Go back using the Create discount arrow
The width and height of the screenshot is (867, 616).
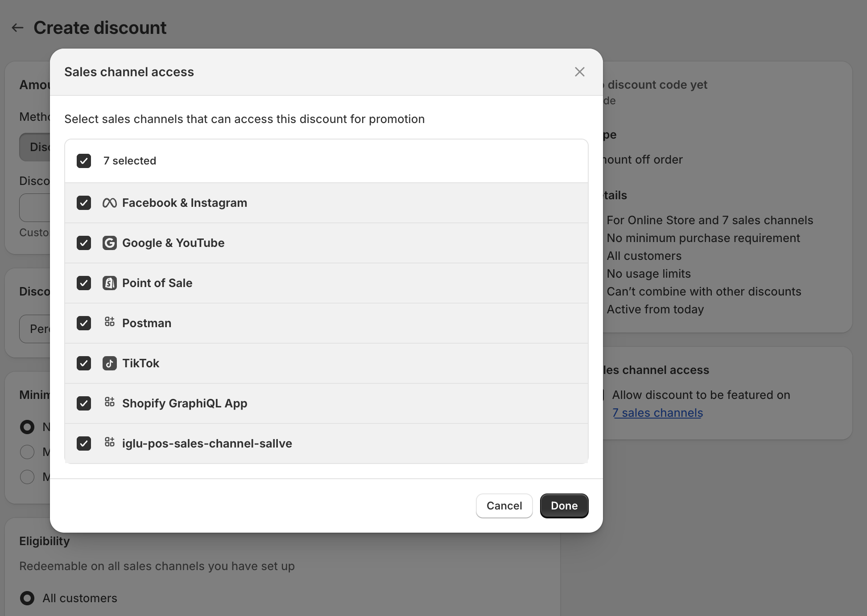click(x=17, y=28)
